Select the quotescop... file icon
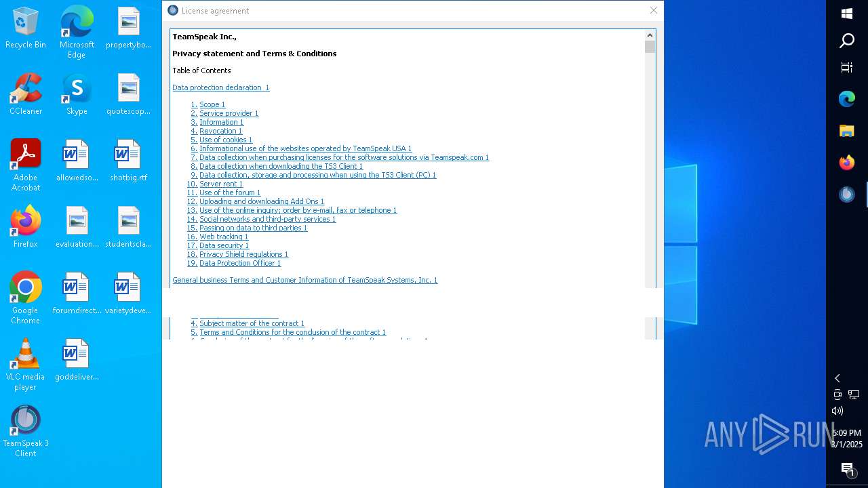The height and width of the screenshot is (488, 868). (x=128, y=94)
